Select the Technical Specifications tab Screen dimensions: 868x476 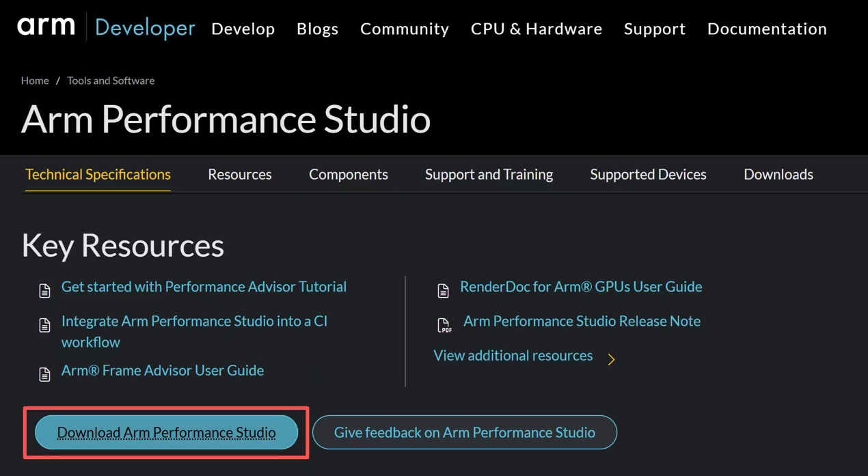point(98,175)
